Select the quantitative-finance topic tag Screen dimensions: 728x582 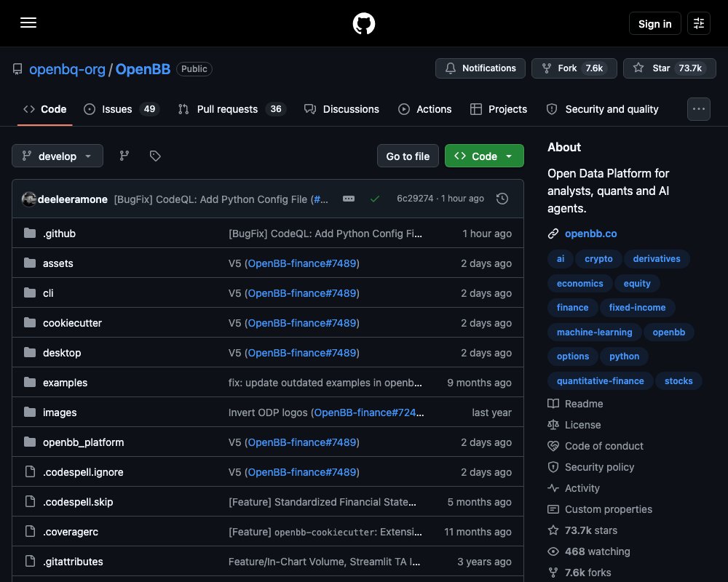601,380
